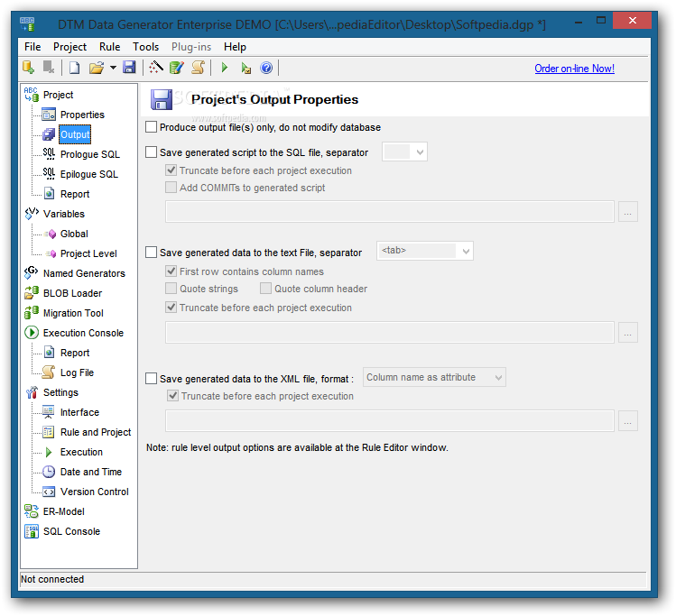Toggle SQL file Truncate before each execution
The width and height of the screenshot is (676, 616).
point(171,170)
